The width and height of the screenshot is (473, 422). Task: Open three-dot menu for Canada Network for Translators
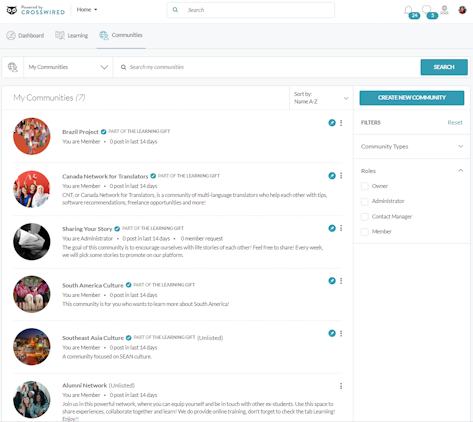(341, 176)
